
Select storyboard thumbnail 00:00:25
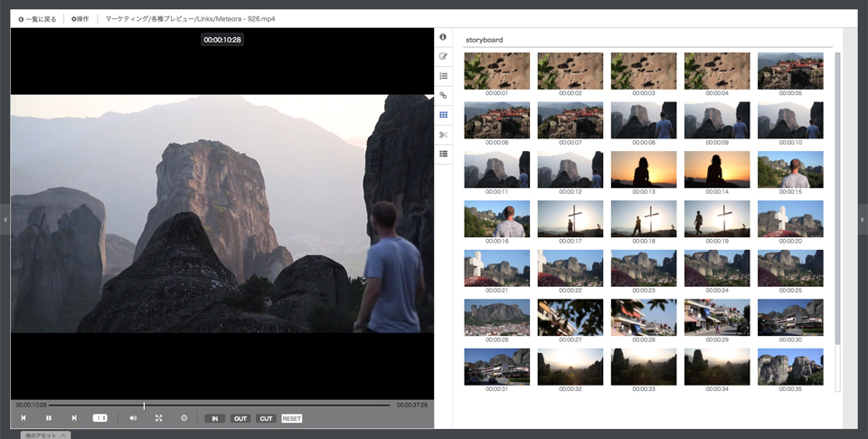[x=790, y=268]
